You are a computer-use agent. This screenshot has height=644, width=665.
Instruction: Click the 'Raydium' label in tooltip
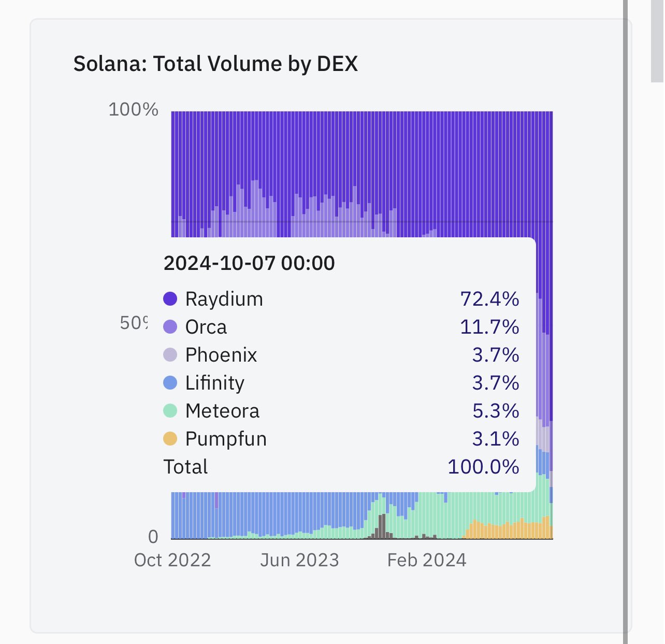224,299
